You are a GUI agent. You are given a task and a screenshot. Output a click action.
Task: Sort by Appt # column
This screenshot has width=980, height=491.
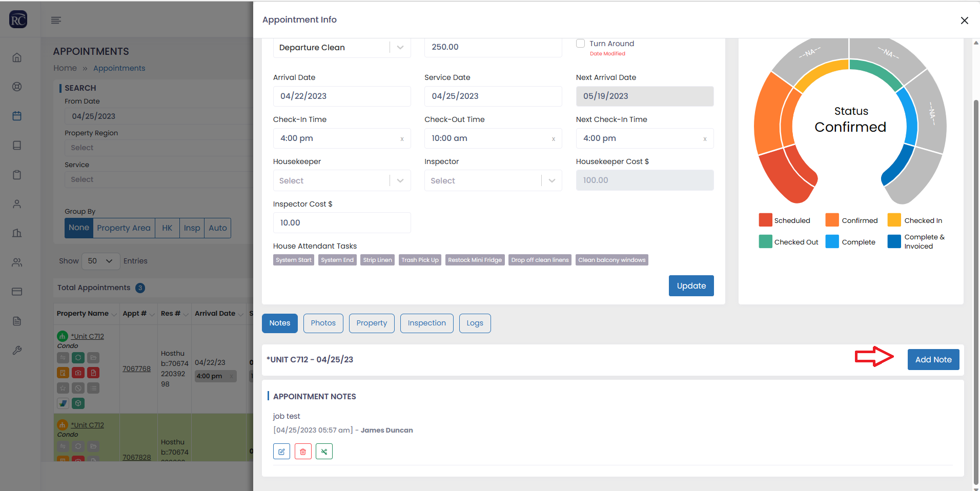coord(138,314)
